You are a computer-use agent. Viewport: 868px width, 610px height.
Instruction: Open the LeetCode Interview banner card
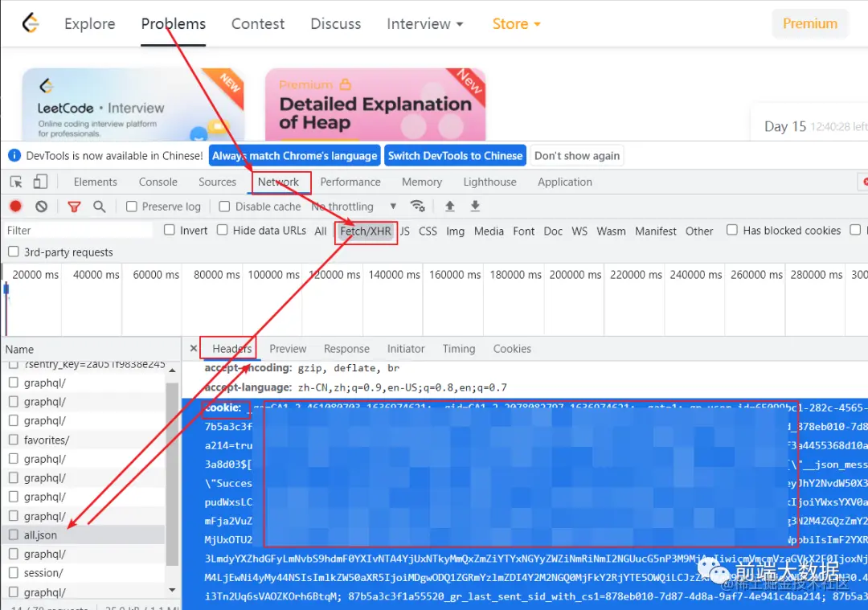point(133,104)
